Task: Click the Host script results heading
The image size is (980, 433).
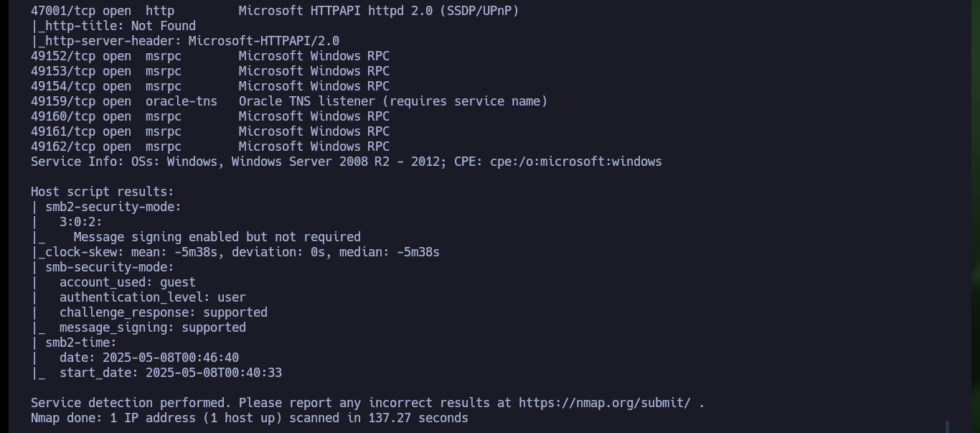Action: (x=103, y=192)
